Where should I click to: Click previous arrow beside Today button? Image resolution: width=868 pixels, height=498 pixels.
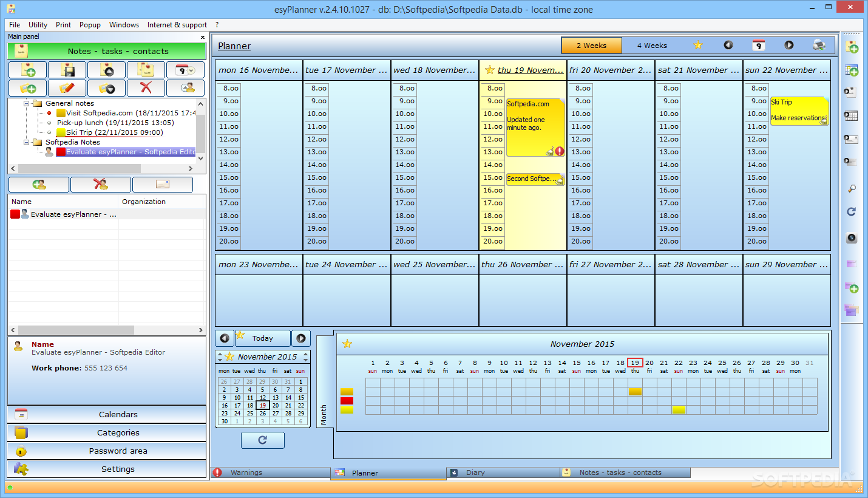tap(225, 338)
